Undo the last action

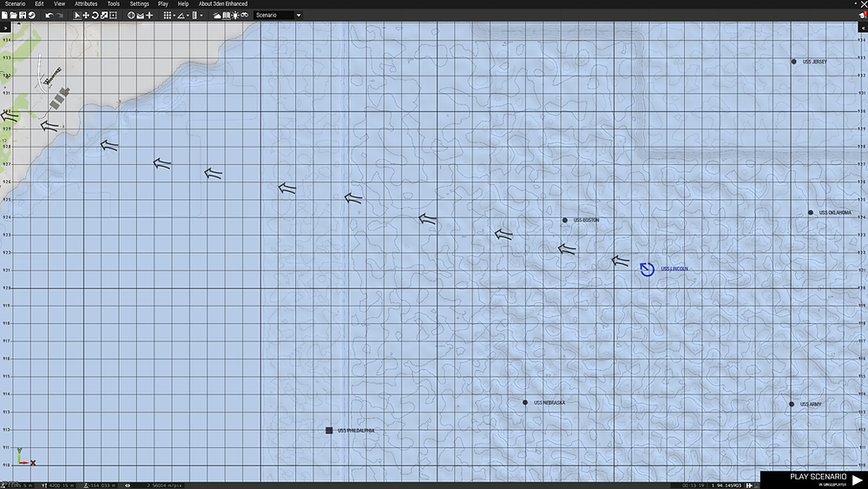(49, 16)
